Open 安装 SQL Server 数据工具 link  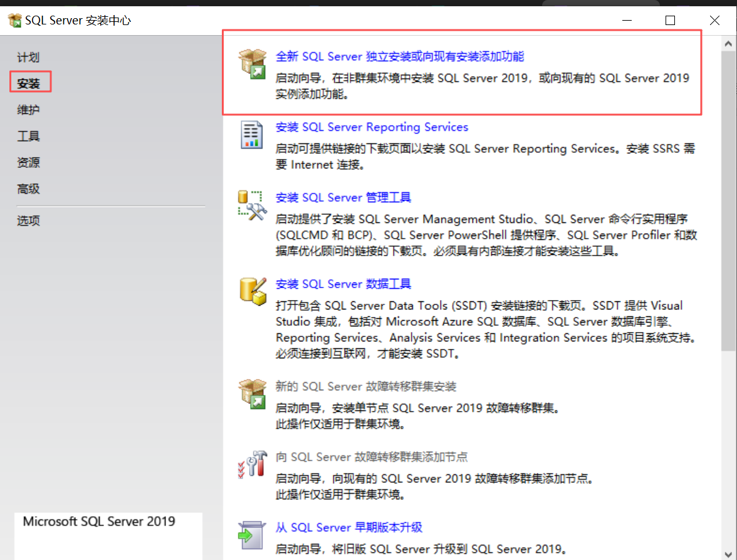tap(343, 284)
